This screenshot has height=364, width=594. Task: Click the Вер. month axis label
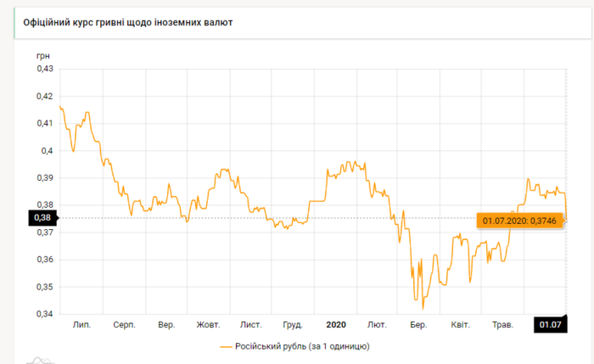(166, 325)
